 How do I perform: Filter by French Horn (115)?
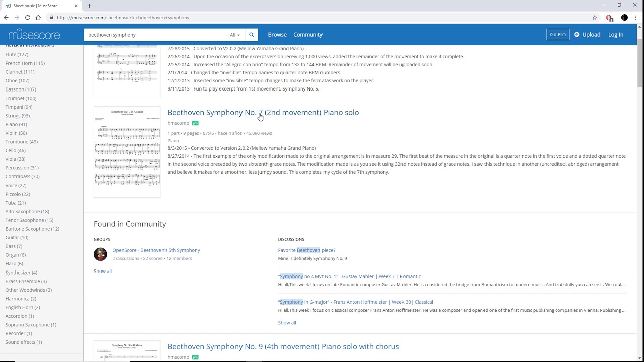point(25,63)
